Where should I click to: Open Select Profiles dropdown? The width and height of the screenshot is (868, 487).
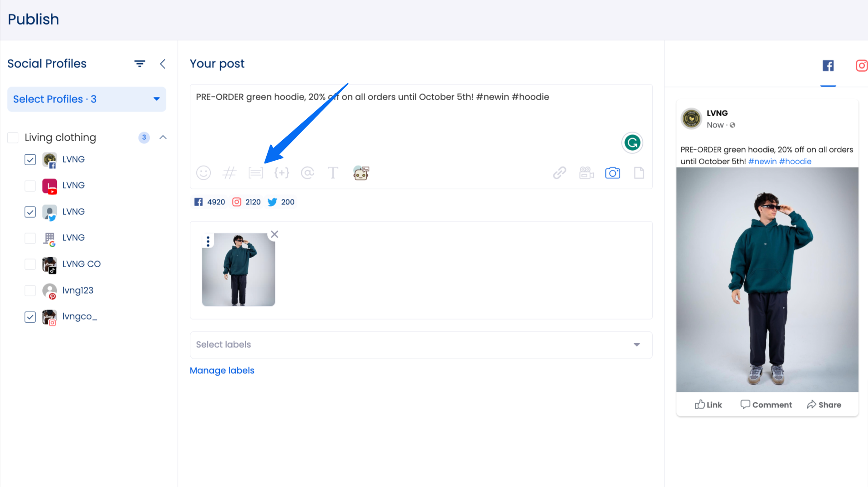coord(86,99)
